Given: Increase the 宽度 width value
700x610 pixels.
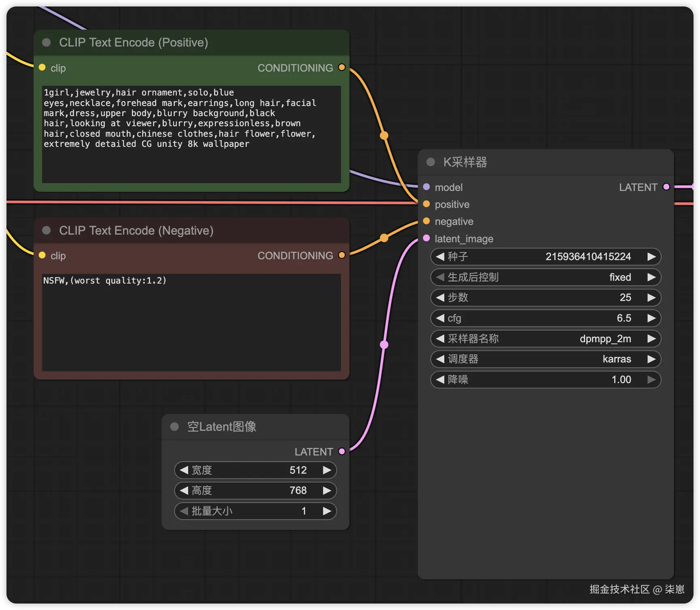Looking at the screenshot, I should 327,470.
